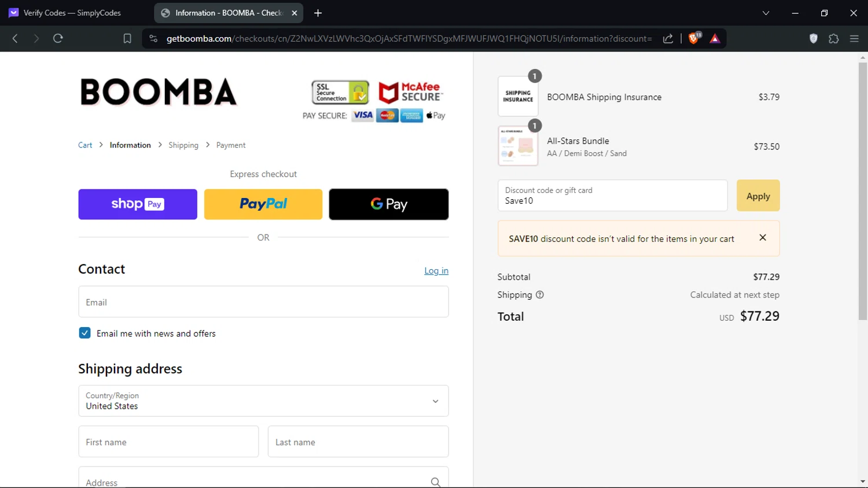The image size is (868, 488).
Task: Open site settings icon in address bar
Action: [x=153, y=38]
